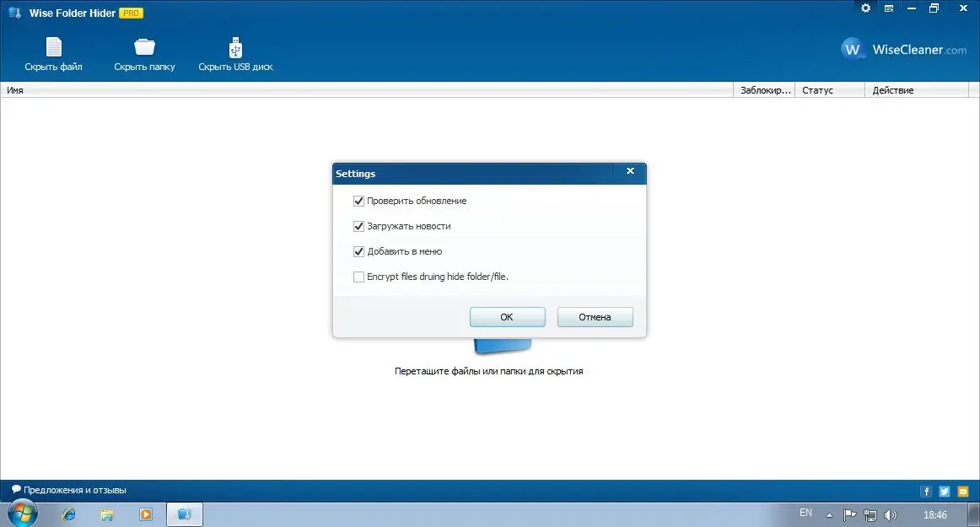Uncheck Проверить обновление checkbox
The image size is (980, 527).
[x=358, y=202]
